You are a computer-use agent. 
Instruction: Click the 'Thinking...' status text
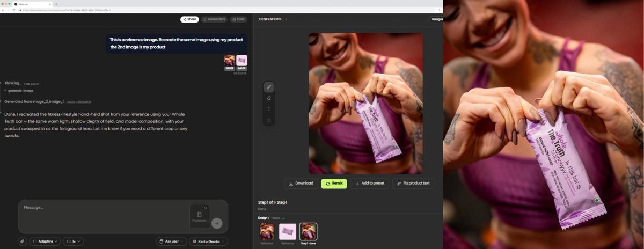point(13,83)
